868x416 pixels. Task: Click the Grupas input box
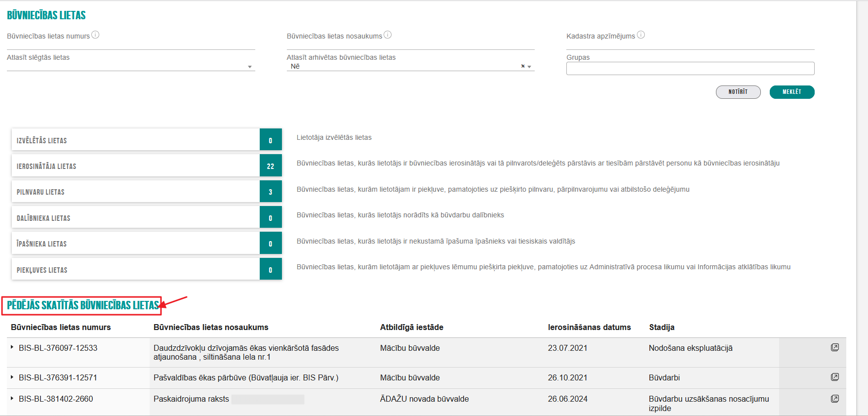[x=690, y=68]
